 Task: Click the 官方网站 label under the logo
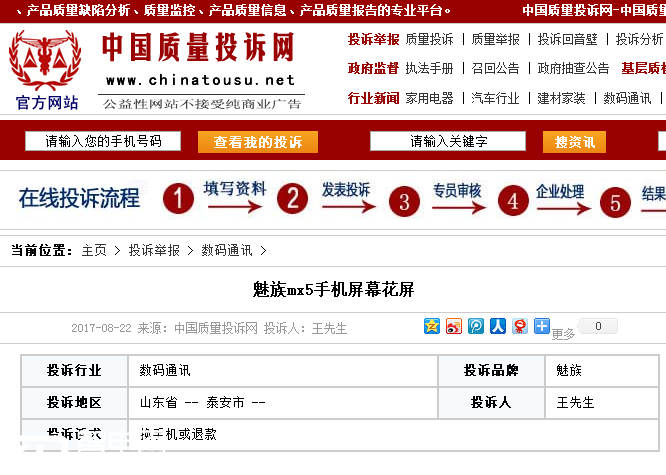(x=47, y=103)
